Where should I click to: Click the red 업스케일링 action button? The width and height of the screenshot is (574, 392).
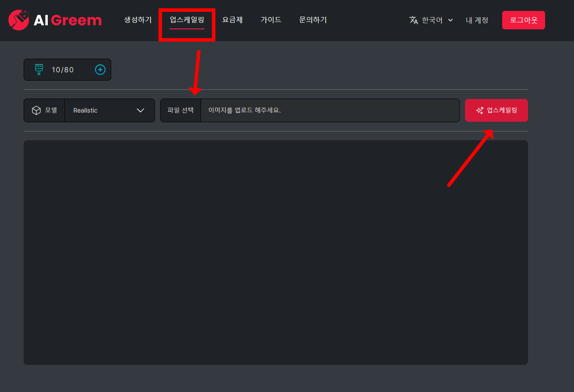pyautogui.click(x=497, y=110)
